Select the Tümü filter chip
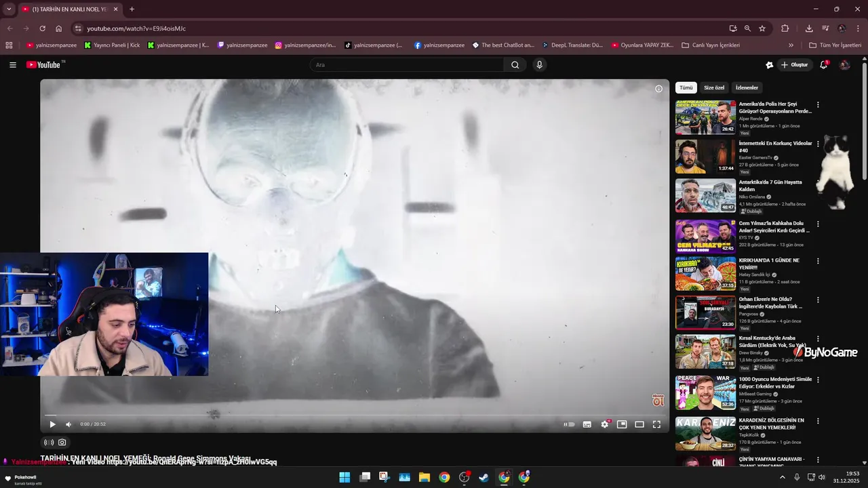This screenshot has width=868, height=488. click(x=686, y=87)
